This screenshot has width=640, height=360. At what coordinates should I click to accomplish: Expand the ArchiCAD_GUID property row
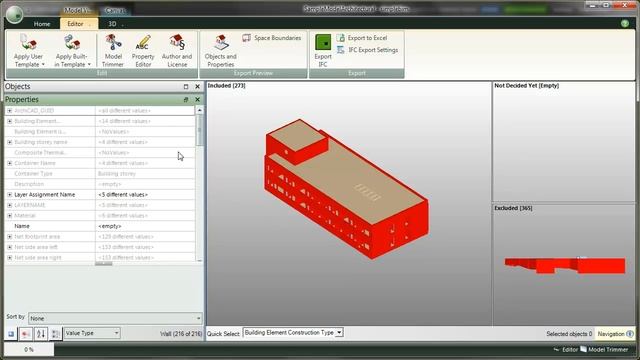pos(9,111)
